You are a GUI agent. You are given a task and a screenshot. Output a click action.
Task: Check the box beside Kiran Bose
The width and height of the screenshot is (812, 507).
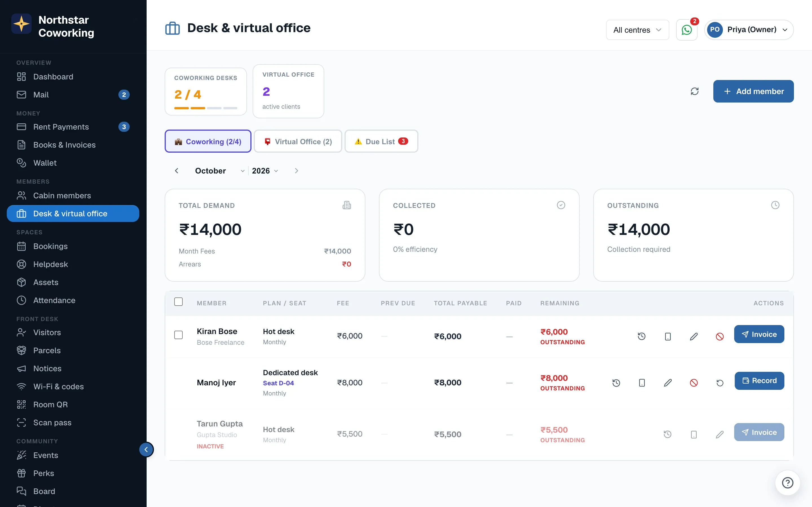point(178,335)
